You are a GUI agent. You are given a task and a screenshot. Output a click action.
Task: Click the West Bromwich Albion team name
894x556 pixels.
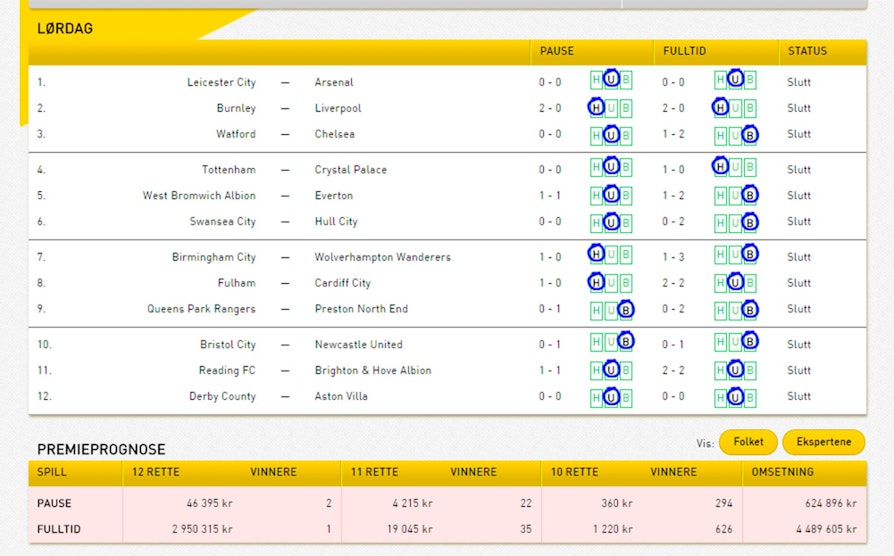[x=199, y=196]
